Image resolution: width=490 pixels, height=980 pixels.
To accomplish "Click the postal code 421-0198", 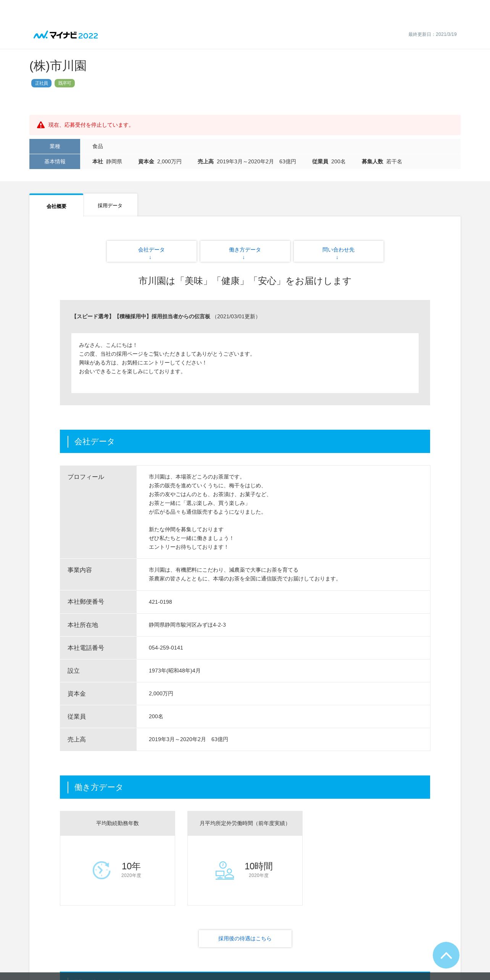I will (x=160, y=602).
